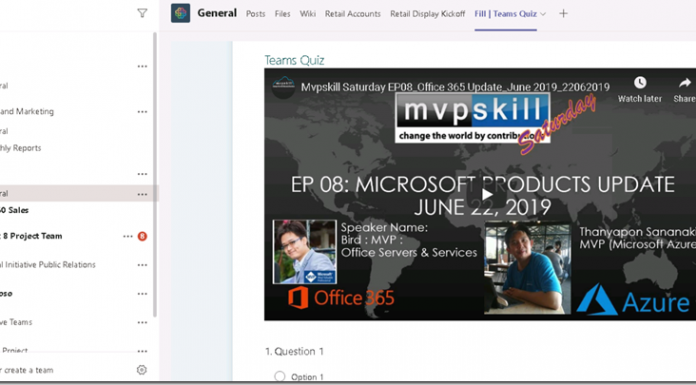Open the filter icon in the teams list
The height and width of the screenshot is (385, 696).
click(x=142, y=13)
